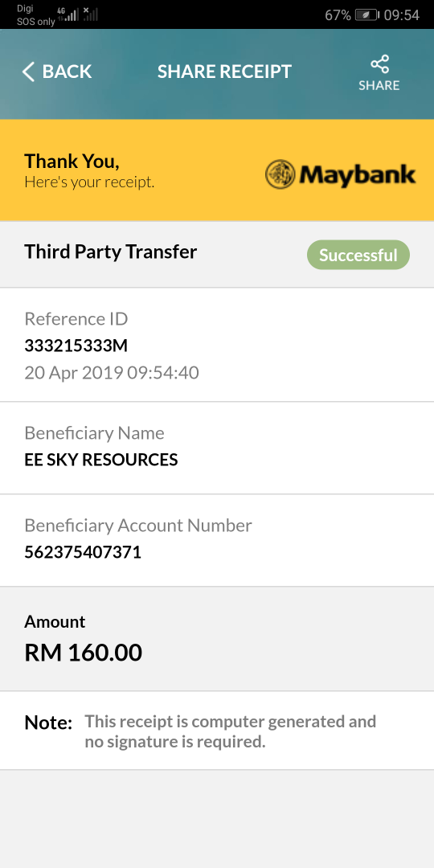The width and height of the screenshot is (434, 868).
Task: Tap the transaction date 20 Apr 2019
Action: (x=74, y=373)
